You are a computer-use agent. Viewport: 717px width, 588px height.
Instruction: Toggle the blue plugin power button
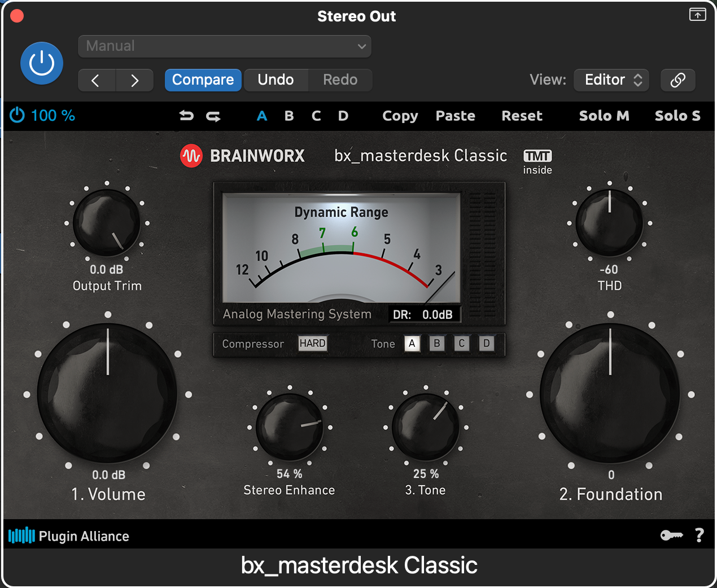coord(42,63)
